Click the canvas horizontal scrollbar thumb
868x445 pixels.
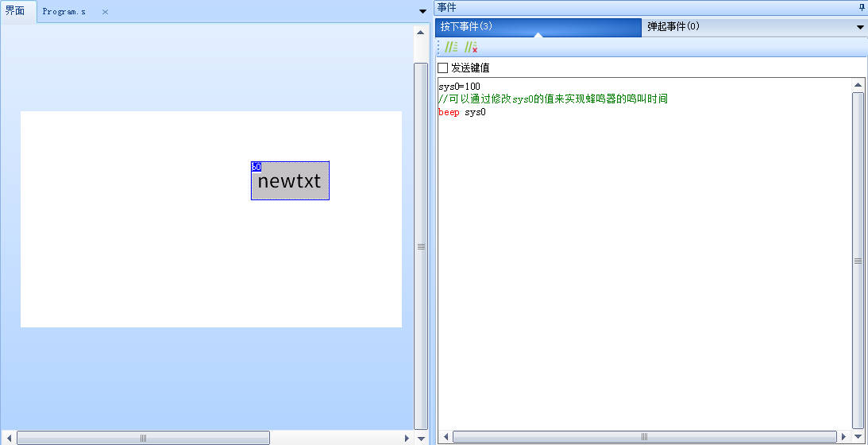(x=143, y=438)
